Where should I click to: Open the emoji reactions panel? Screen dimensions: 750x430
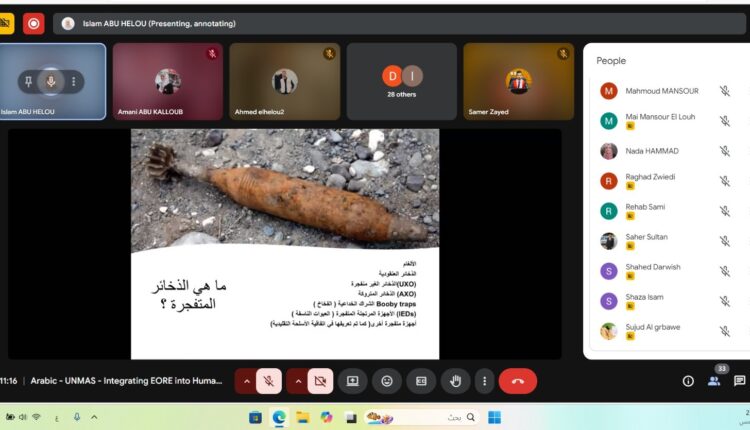387,381
